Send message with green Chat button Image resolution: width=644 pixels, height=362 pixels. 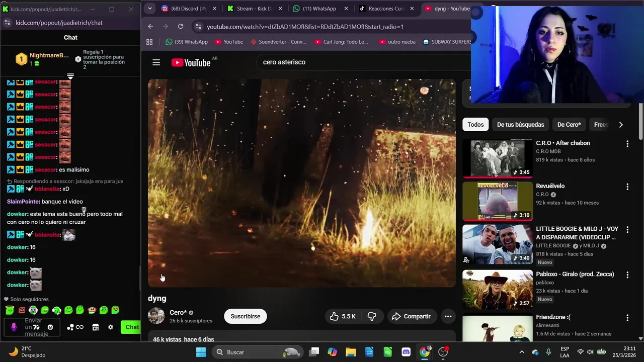131,327
